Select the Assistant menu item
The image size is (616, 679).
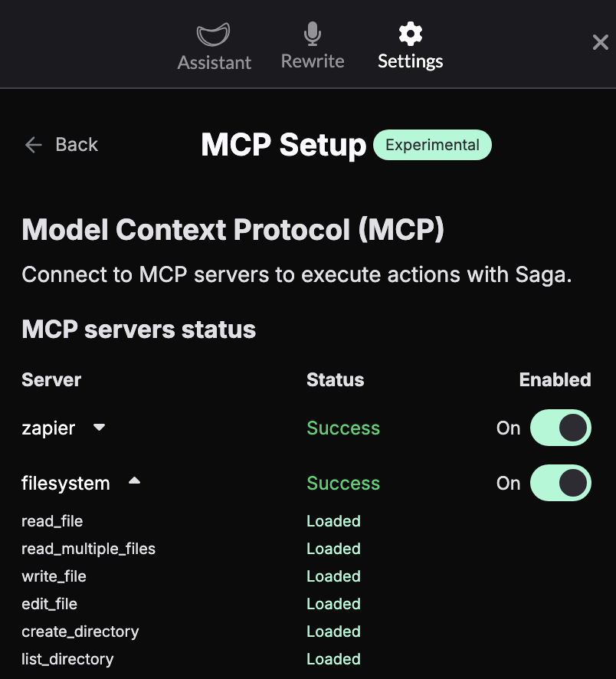click(214, 62)
